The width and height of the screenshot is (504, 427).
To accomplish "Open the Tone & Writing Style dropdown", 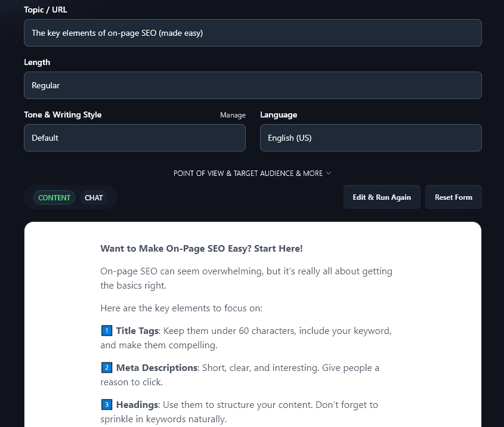I will (x=134, y=138).
